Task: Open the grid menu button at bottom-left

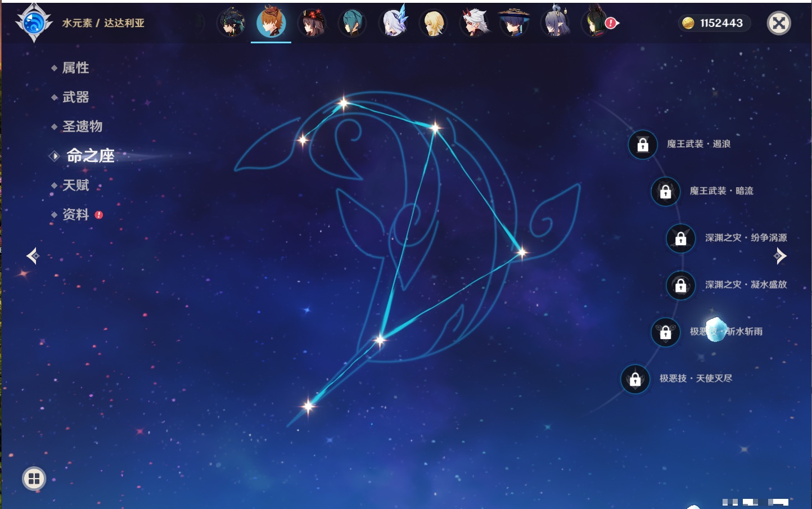Action: coord(34,479)
